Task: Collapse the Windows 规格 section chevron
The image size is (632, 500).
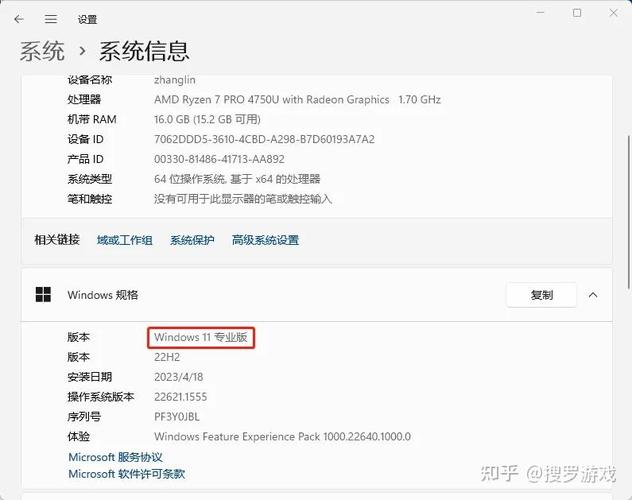Action: pyautogui.click(x=592, y=295)
